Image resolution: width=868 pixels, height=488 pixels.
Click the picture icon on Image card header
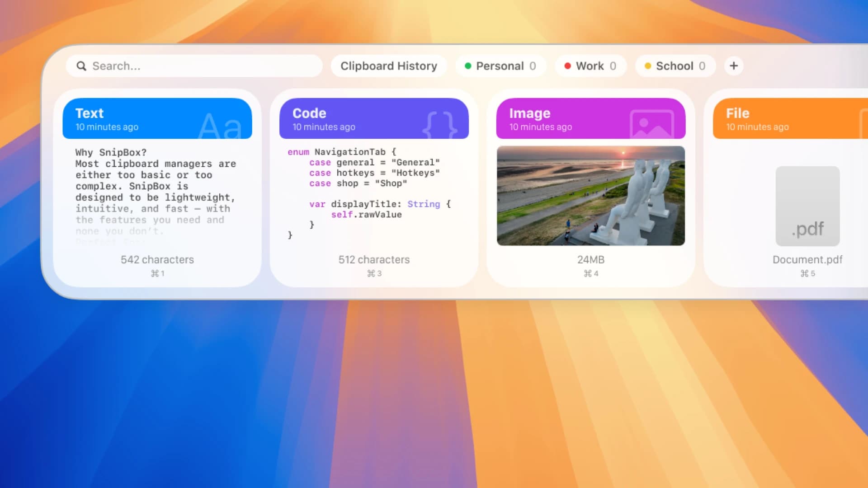pos(652,124)
